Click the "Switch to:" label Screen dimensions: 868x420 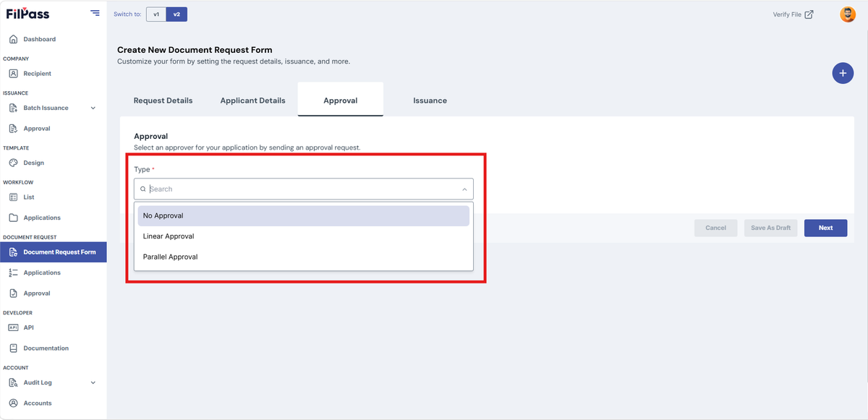[x=127, y=14]
